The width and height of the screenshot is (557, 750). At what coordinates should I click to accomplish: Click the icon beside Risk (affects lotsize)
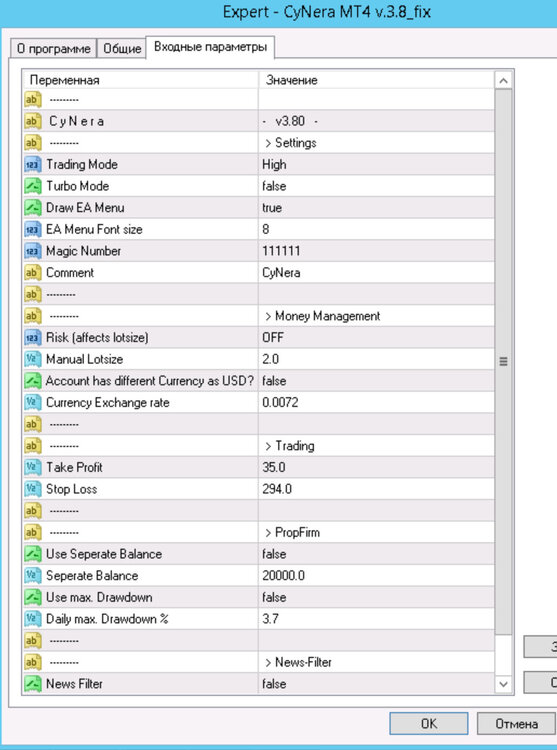click(x=33, y=338)
